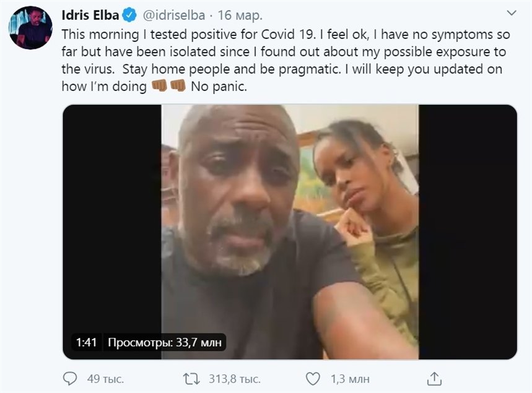Open the share tweet icon

point(435,378)
